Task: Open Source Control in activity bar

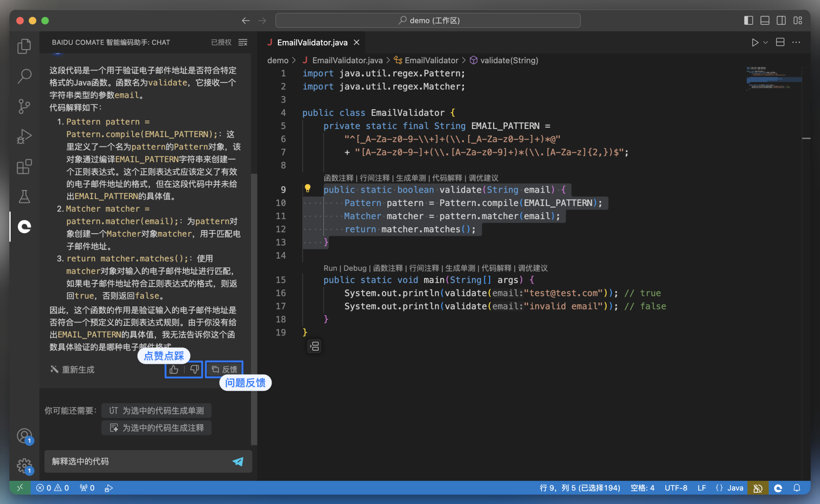Action: pyautogui.click(x=24, y=106)
